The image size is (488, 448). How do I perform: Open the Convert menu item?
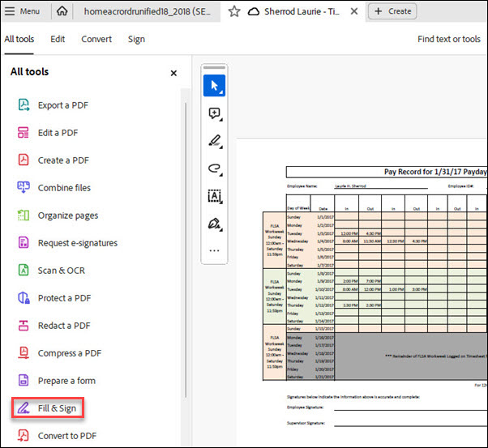click(x=96, y=39)
